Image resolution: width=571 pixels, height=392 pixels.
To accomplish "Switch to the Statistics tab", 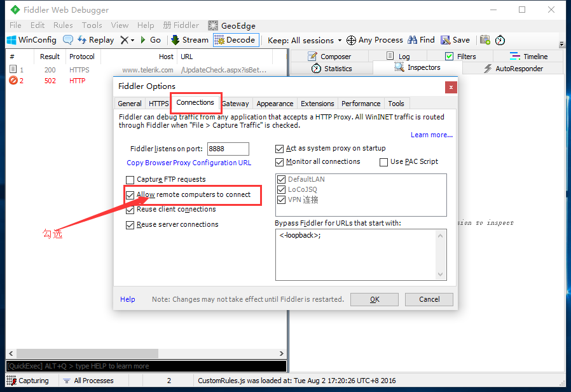I will tap(332, 69).
